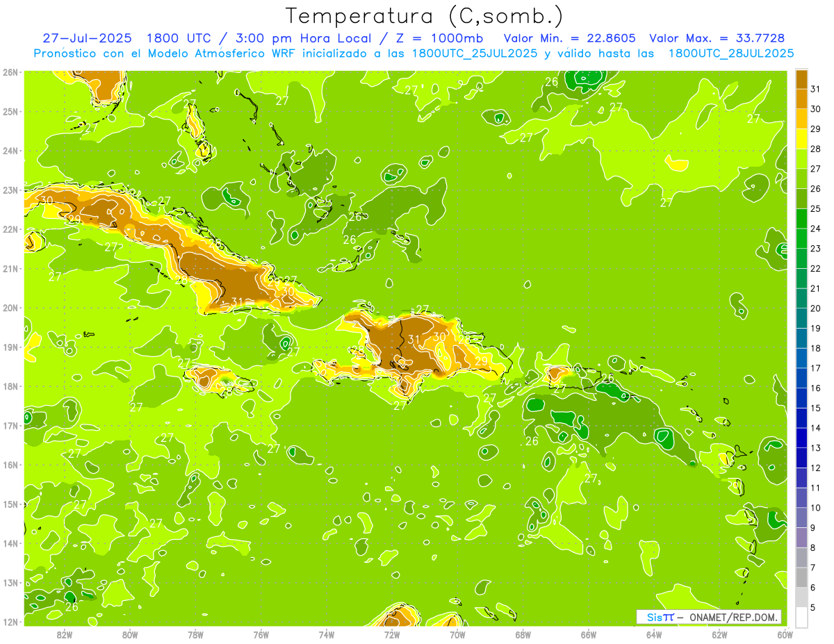Click '1800UTC_25JUL2025' initialization time text
Viewport: 834px width, 644px height.
click(x=475, y=53)
